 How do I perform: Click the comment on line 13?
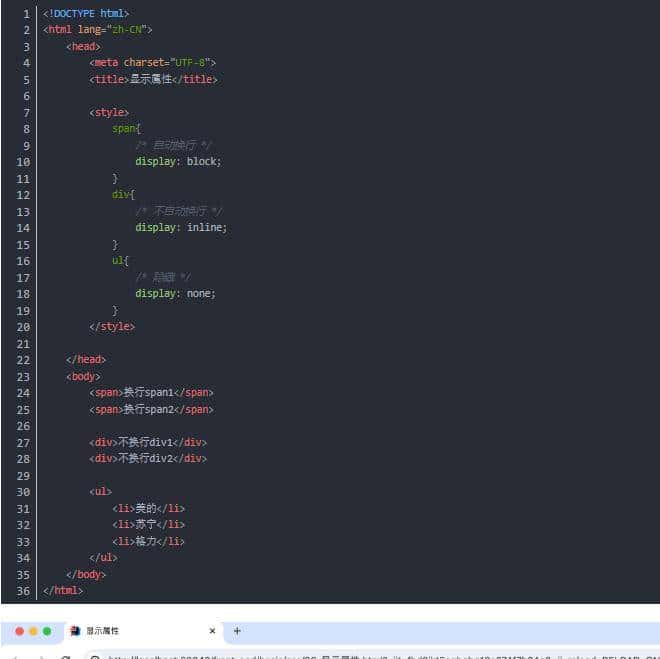pos(179,211)
